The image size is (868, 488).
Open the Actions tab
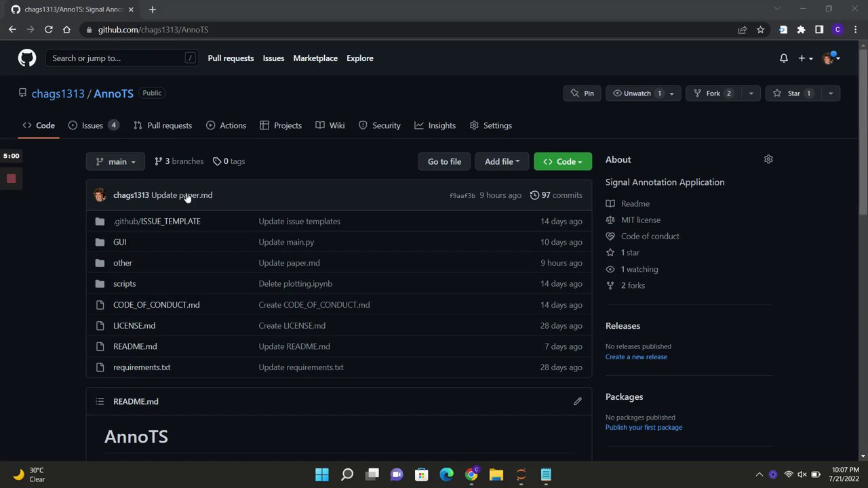[x=226, y=125]
